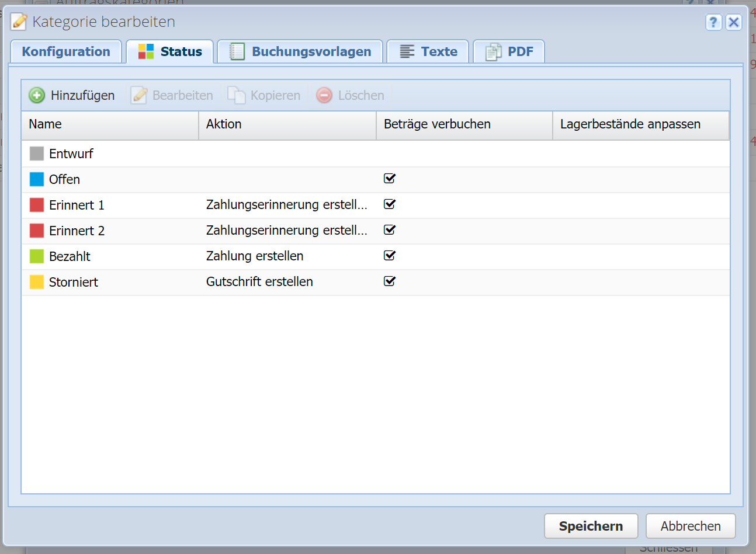Click the document icon on PDF tab

(x=494, y=51)
